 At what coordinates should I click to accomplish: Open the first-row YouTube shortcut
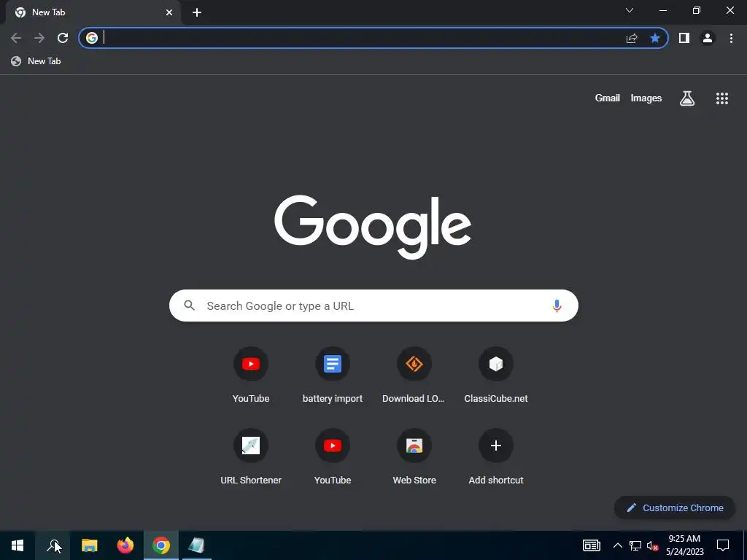pos(251,375)
